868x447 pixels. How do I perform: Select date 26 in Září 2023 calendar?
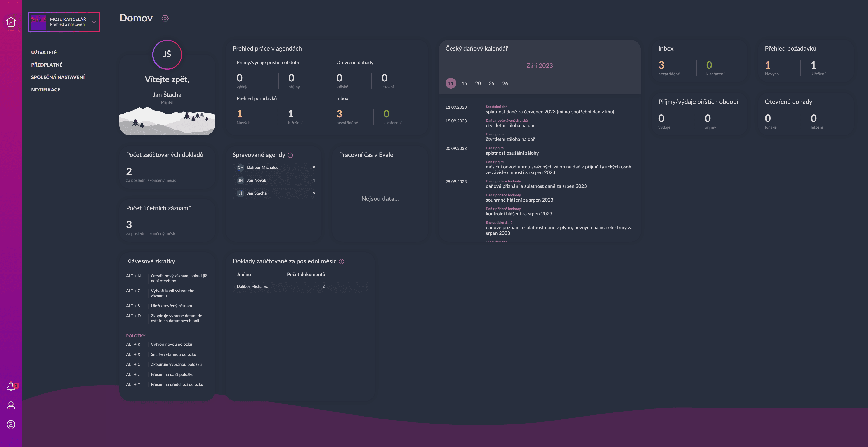pyautogui.click(x=505, y=83)
